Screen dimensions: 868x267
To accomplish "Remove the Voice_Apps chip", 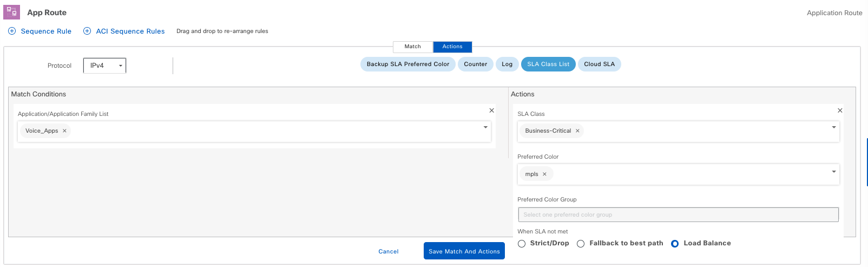I will pyautogui.click(x=64, y=131).
